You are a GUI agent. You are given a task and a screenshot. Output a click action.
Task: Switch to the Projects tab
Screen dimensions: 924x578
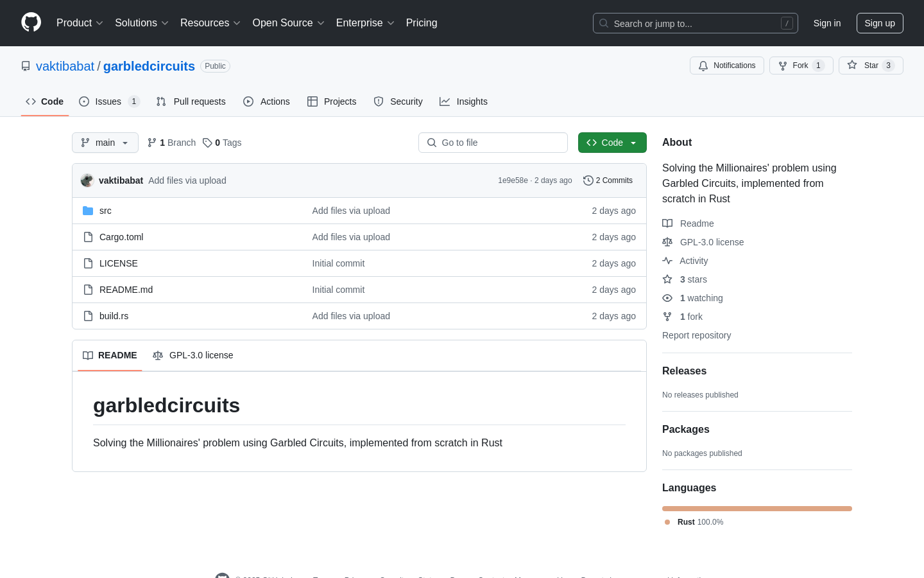[x=332, y=101]
